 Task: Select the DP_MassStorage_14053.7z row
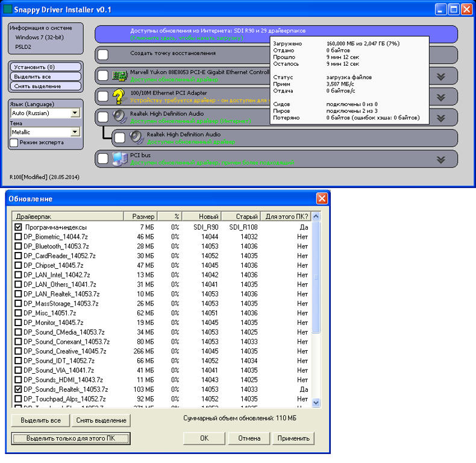pyautogui.click(x=161, y=303)
